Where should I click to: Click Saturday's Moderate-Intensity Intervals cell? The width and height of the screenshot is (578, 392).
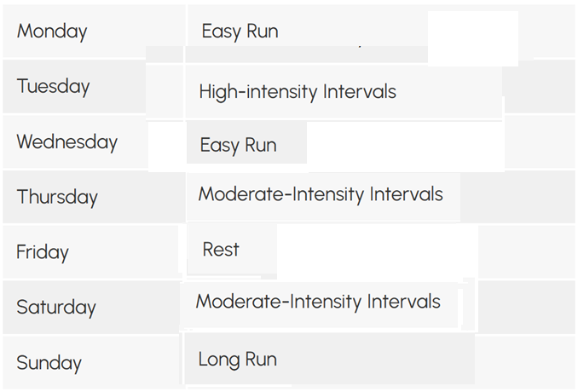tap(318, 302)
